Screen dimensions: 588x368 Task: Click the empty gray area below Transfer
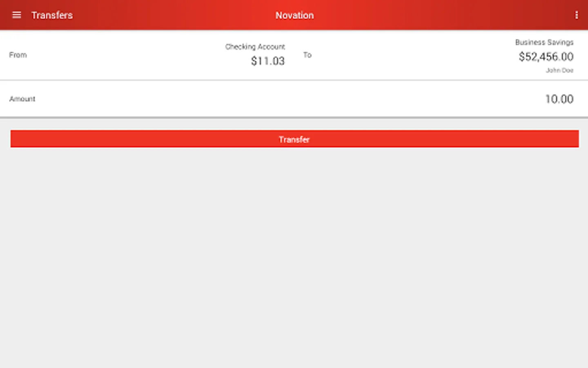click(294, 258)
